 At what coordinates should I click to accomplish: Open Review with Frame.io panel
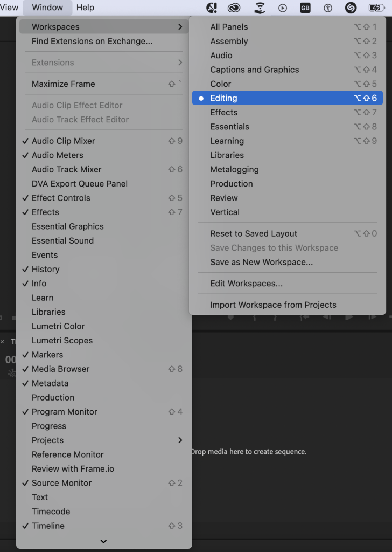[104, 468]
